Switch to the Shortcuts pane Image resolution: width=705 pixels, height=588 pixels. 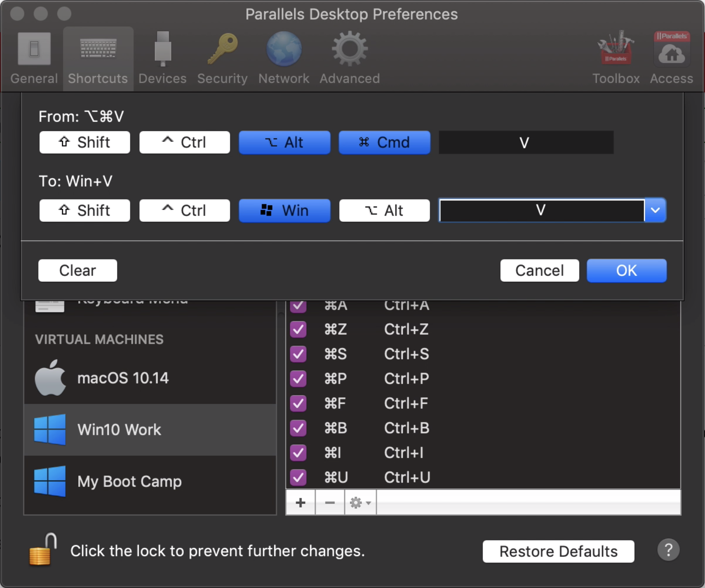pos(98,59)
